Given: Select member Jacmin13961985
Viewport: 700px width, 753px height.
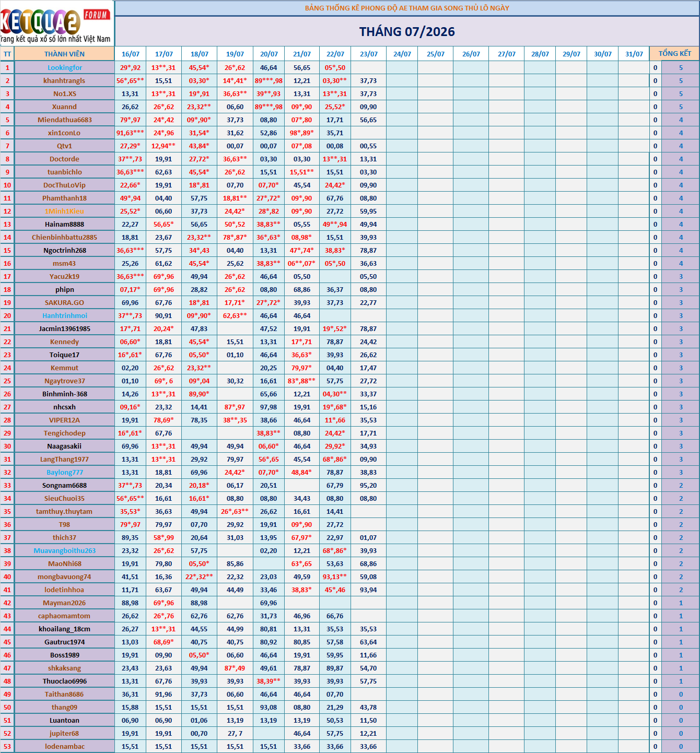Looking at the screenshot, I should (65, 328).
